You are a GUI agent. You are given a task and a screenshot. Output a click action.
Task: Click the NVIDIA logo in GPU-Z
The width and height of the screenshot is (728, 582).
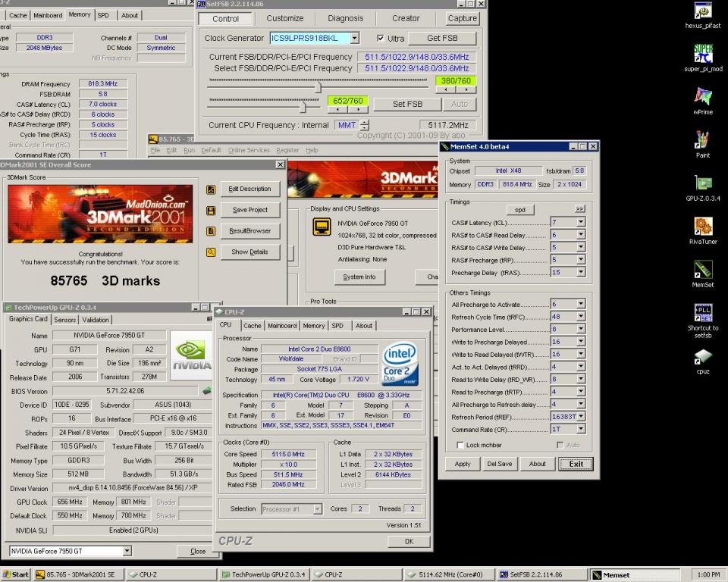[x=191, y=355]
